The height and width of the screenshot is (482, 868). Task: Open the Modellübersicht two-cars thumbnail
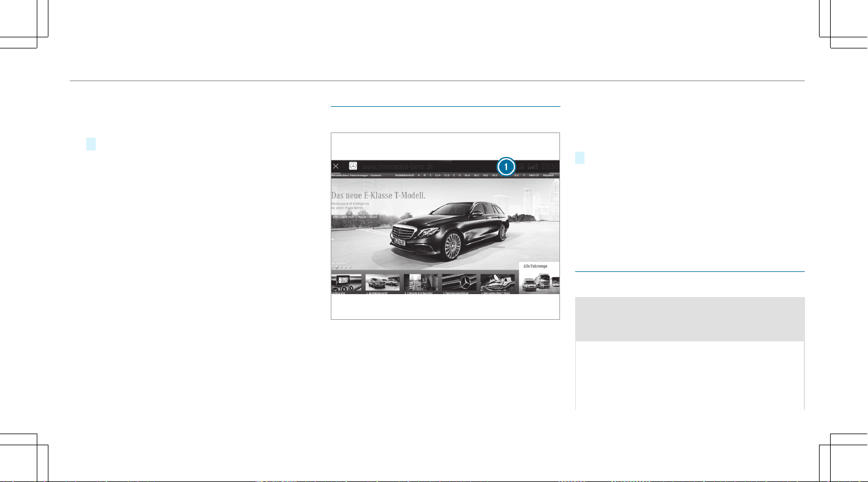pyautogui.click(x=383, y=284)
